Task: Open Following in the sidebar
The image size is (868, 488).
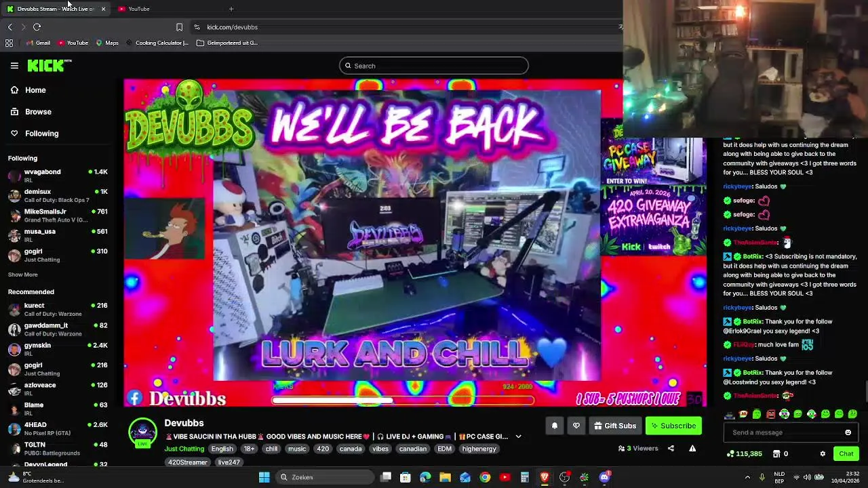Action: point(41,134)
